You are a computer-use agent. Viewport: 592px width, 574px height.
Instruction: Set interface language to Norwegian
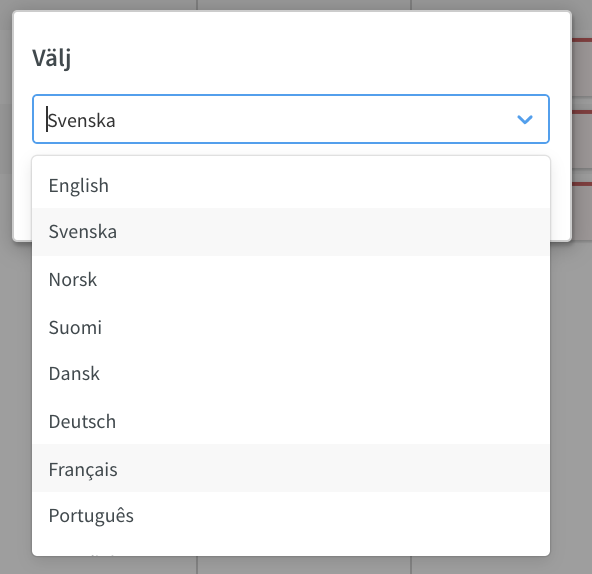291,279
